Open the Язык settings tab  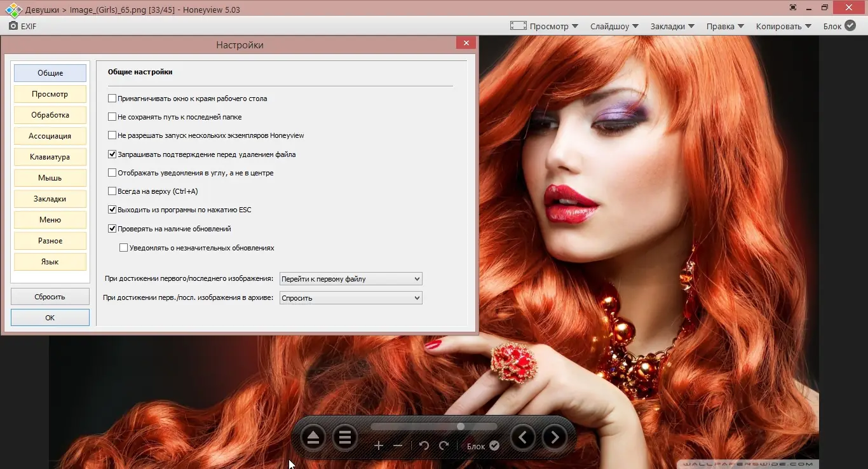50,262
